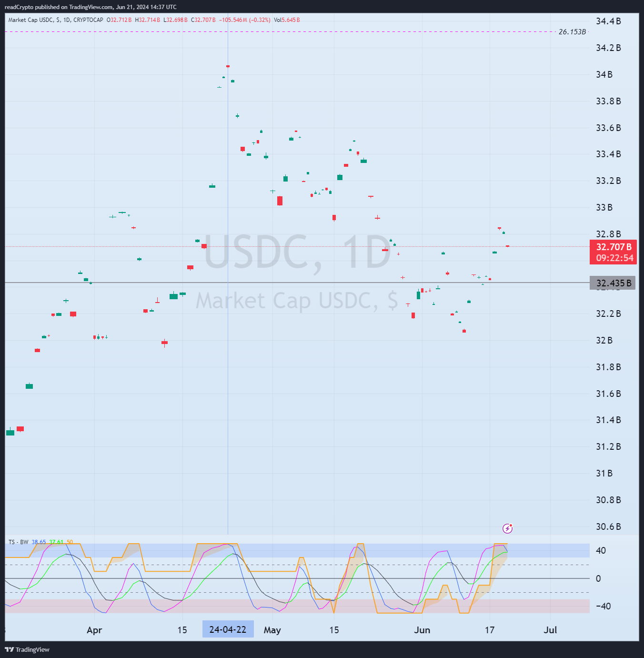Click the 31 B price axis label

pos(604,473)
